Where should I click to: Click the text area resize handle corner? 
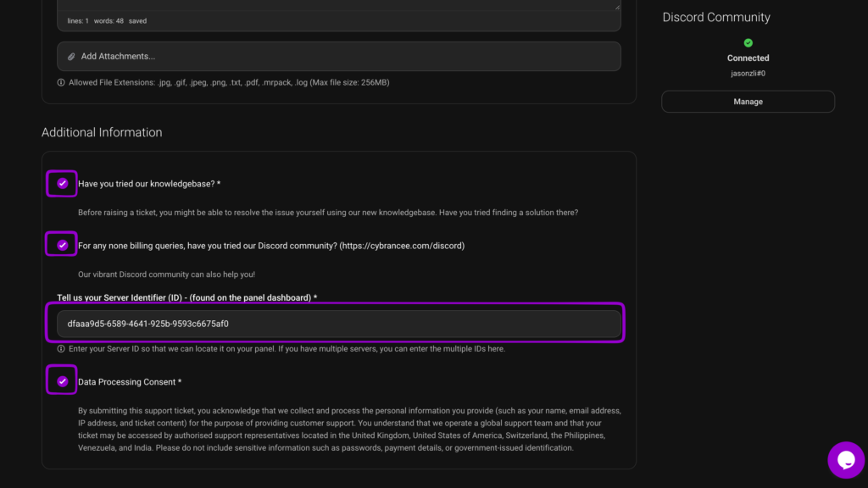(617, 7)
